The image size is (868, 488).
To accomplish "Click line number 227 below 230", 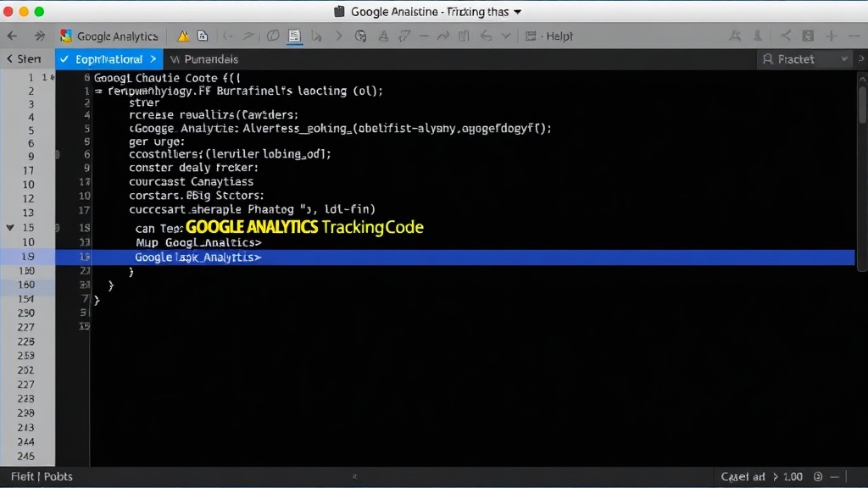I will pyautogui.click(x=26, y=328).
